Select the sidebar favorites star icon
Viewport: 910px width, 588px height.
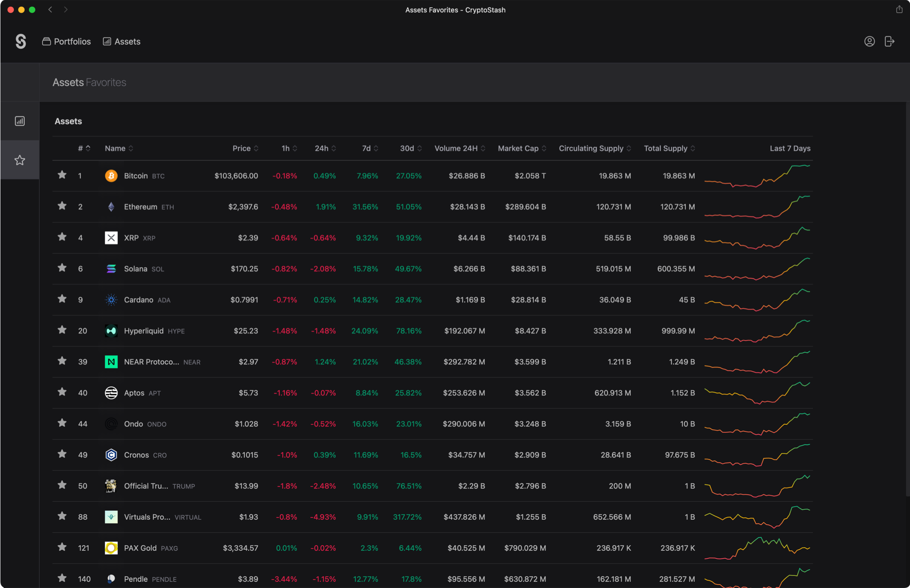(20, 160)
